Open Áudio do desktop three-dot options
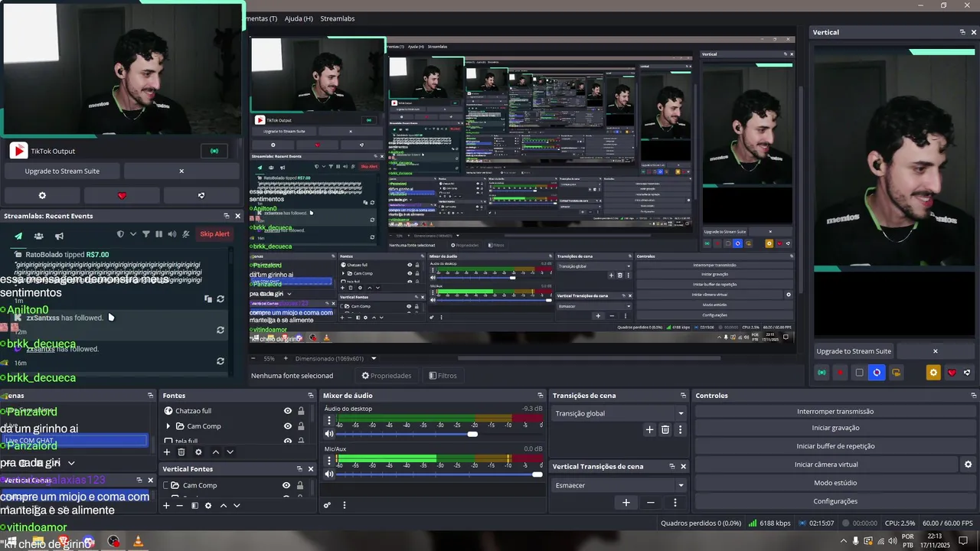Viewport: 980px width, 551px height. [x=329, y=421]
